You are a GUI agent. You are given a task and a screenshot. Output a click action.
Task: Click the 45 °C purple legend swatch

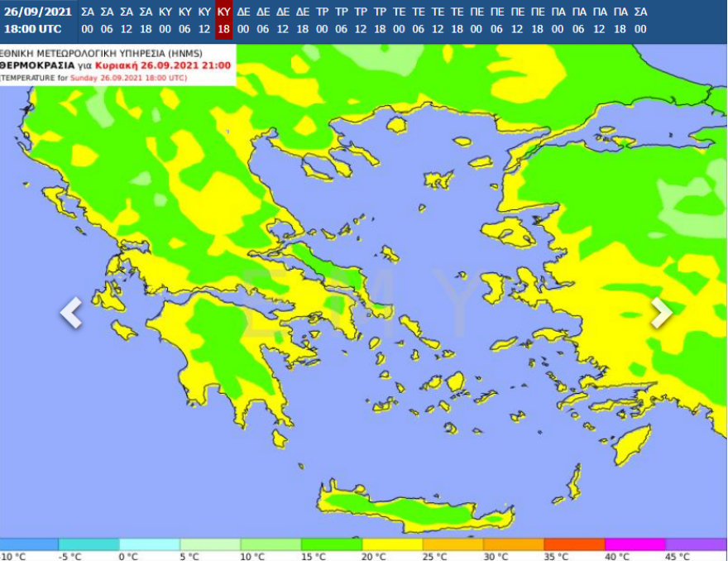click(696, 544)
